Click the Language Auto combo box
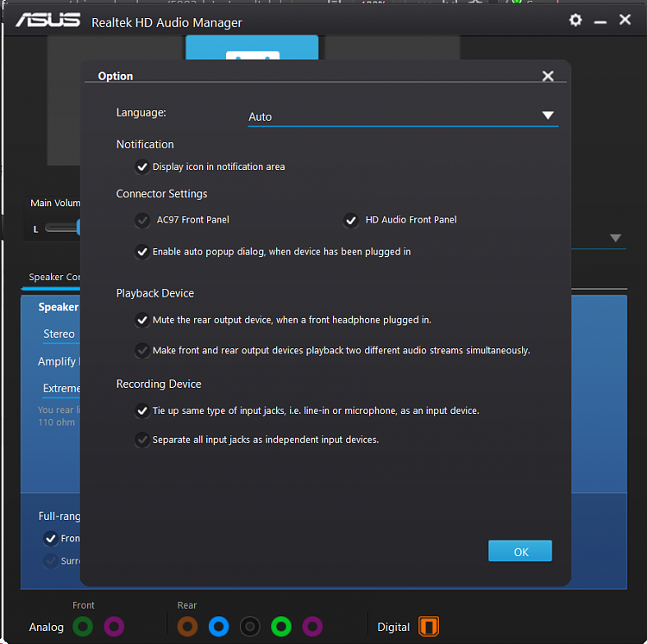 [403, 116]
